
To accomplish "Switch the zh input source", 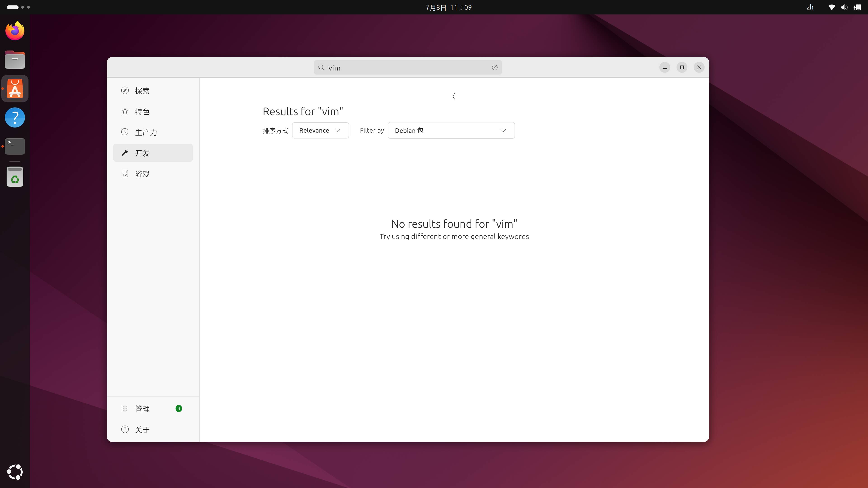I will [x=810, y=7].
